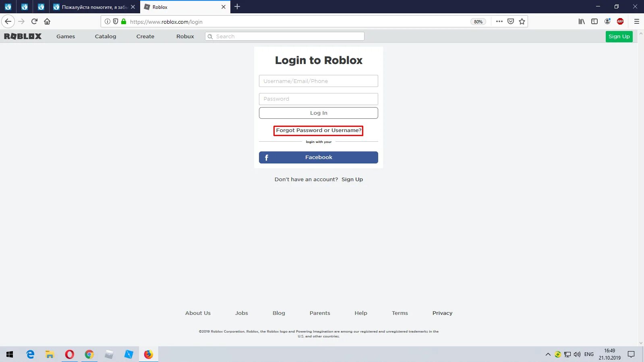Open the Catalog menu item

pyautogui.click(x=106, y=36)
